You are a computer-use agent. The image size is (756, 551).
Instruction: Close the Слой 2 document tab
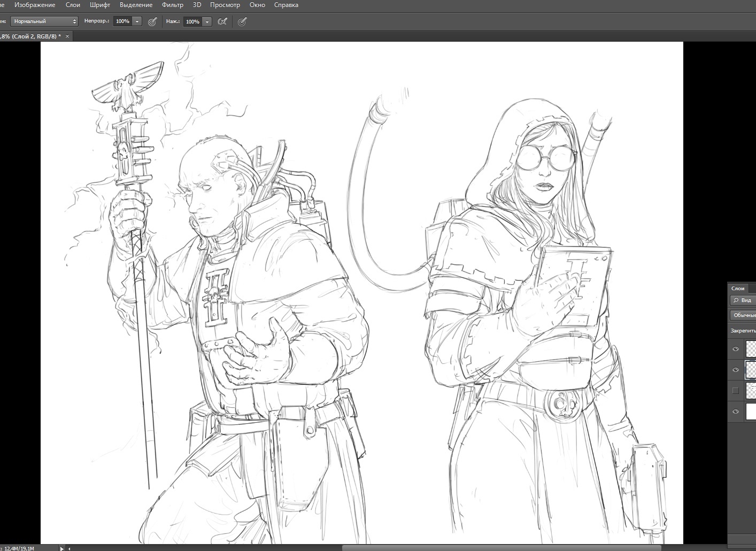(67, 36)
